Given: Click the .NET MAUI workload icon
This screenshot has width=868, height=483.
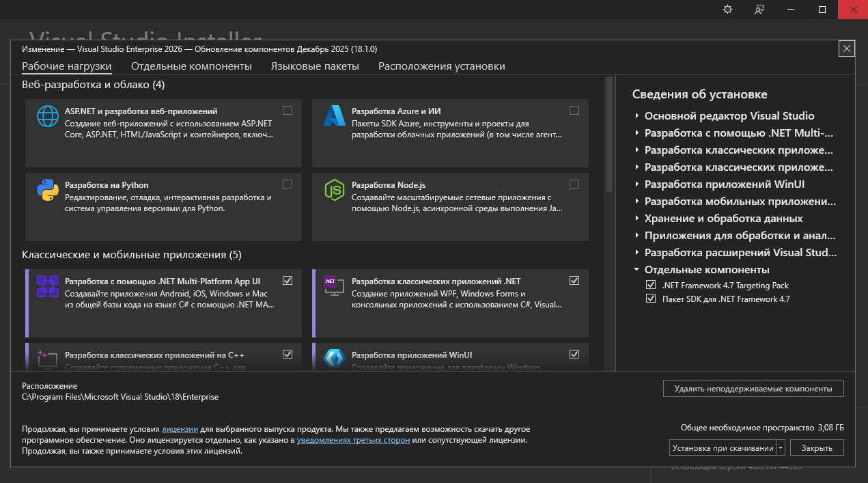Looking at the screenshot, I should click(48, 286).
